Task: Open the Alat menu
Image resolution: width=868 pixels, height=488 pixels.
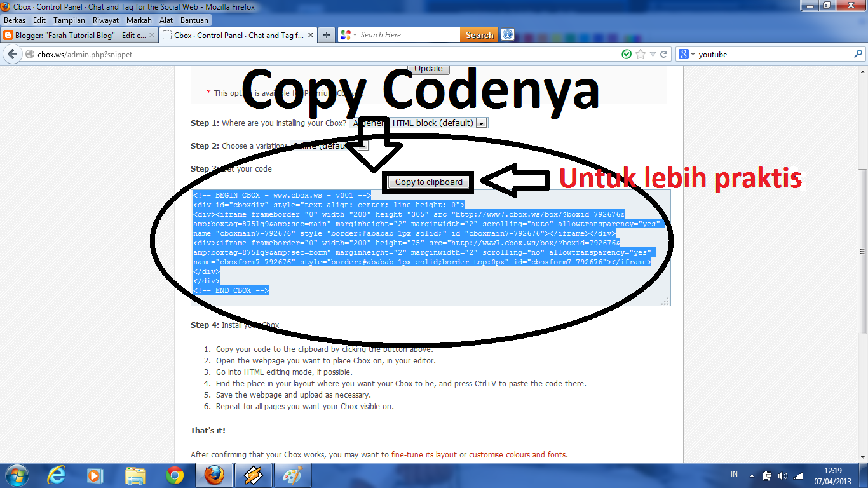Action: [166, 20]
